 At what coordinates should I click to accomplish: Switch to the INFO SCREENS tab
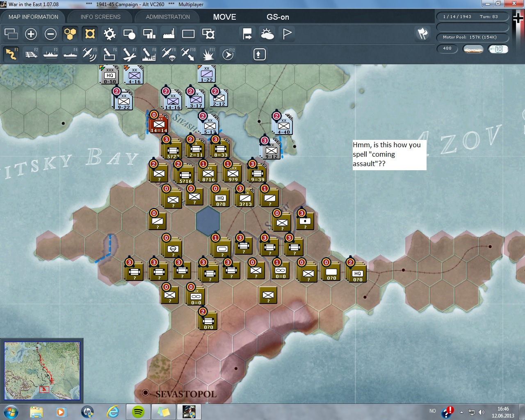click(x=100, y=17)
